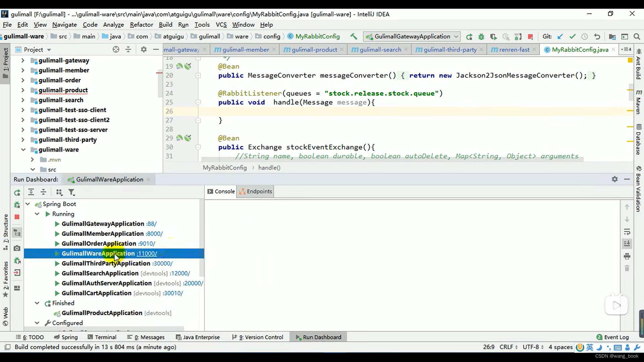
Task: Toggle soft-wrap in console sidebar
Action: point(627,232)
